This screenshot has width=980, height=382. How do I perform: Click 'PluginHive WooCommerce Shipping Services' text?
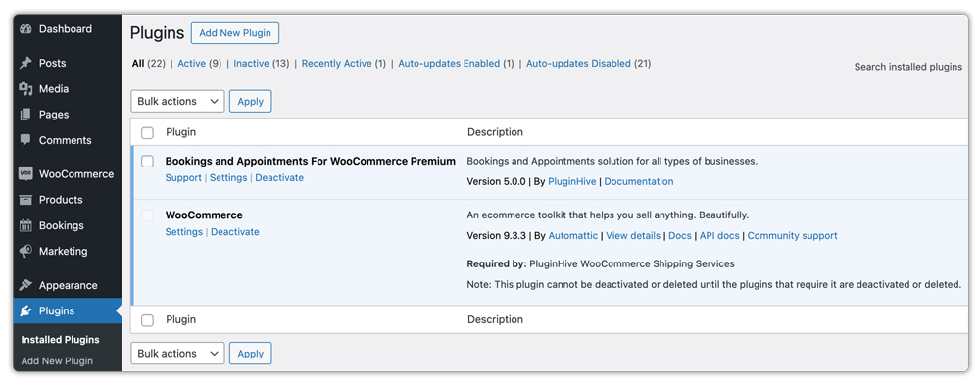(x=632, y=263)
